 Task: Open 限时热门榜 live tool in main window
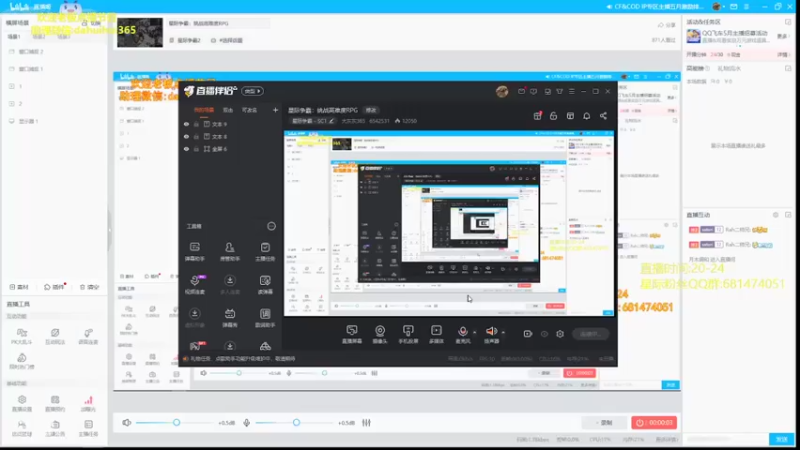click(21, 361)
